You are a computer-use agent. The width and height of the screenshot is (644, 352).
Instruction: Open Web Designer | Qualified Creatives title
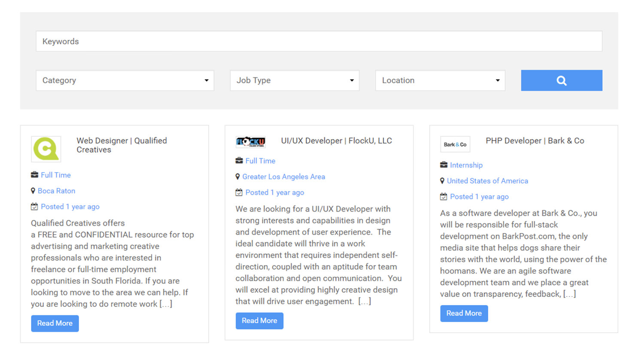(122, 145)
